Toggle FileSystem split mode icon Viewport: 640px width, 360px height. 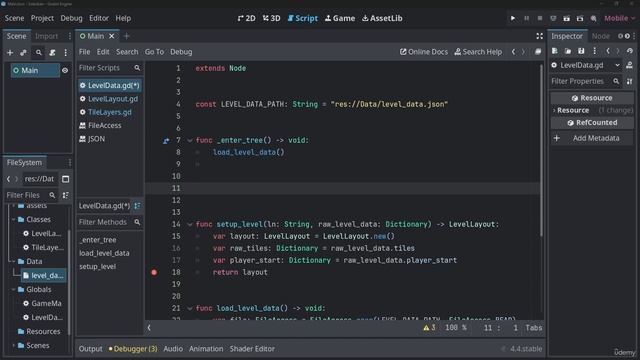[65, 179]
